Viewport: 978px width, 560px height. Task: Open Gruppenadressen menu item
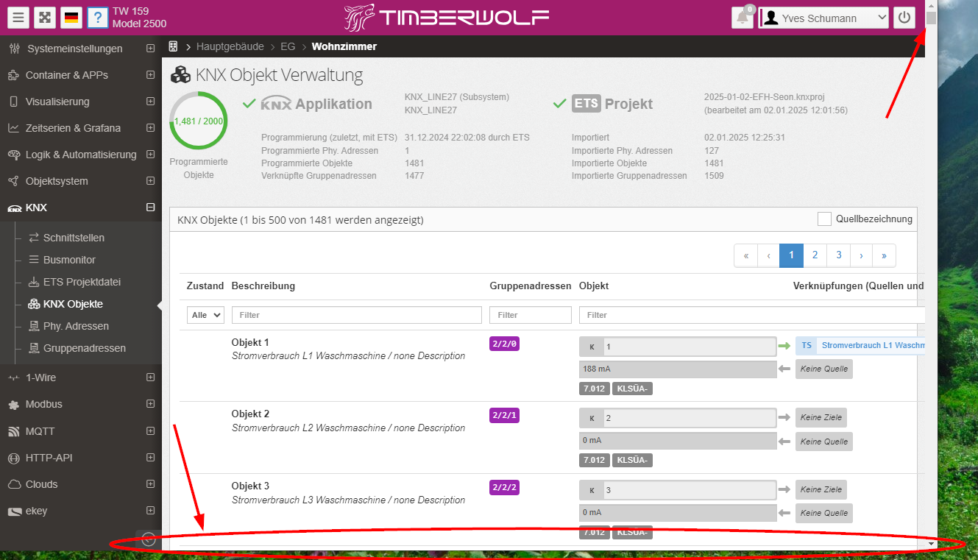pos(85,348)
